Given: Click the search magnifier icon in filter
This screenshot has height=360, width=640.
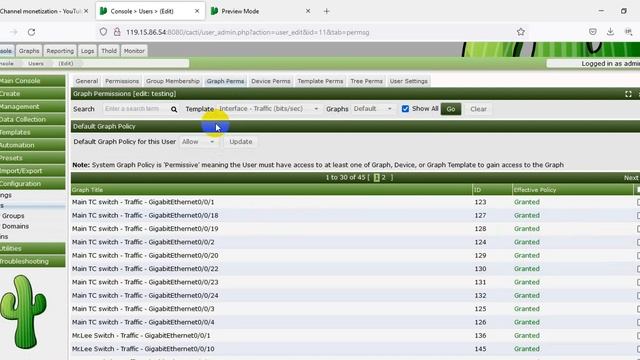Looking at the screenshot, I should coord(174,109).
